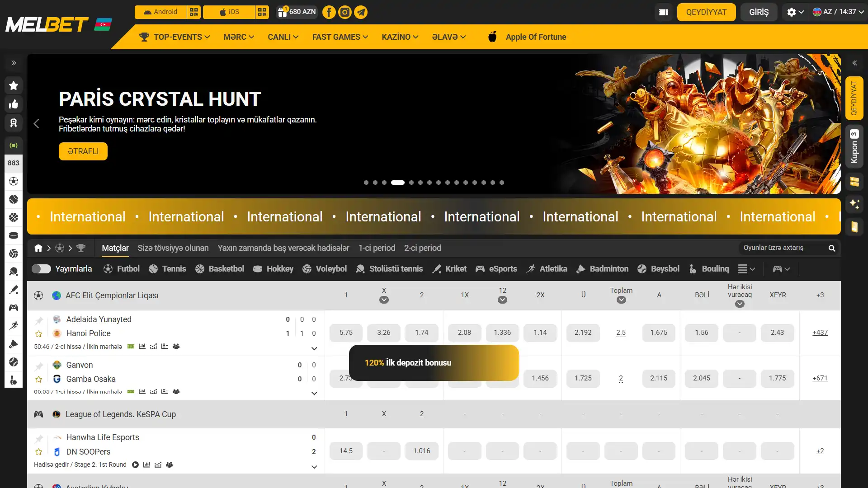Open Recommended thumbs-up in left sidebar
The height and width of the screenshot is (488, 868).
click(14, 104)
